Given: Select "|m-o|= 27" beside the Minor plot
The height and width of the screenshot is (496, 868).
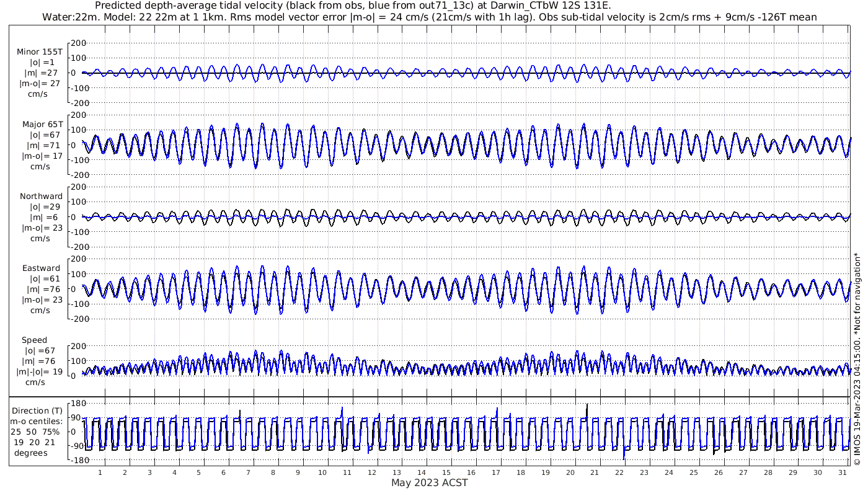Looking at the screenshot, I should click(x=40, y=84).
